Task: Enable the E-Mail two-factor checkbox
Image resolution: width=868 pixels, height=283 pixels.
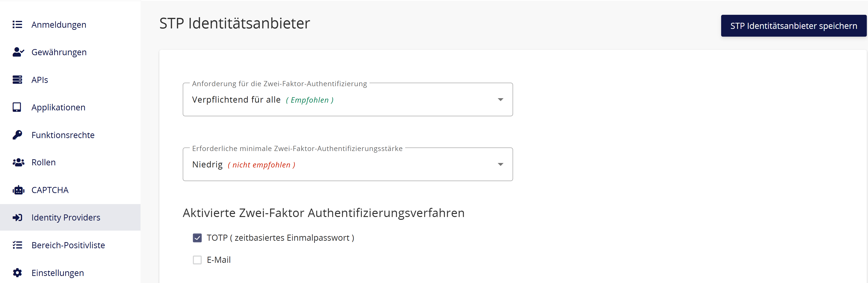Action: pos(197,260)
